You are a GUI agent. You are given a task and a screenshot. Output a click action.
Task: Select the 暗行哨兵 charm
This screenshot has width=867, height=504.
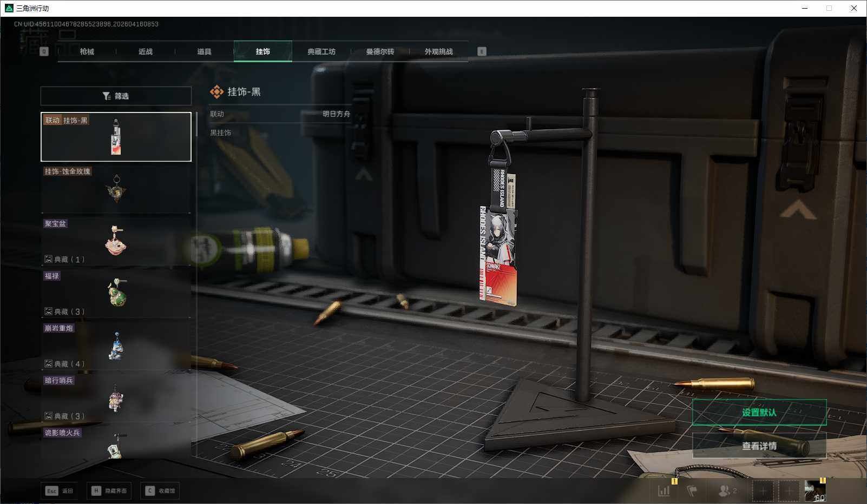point(116,398)
